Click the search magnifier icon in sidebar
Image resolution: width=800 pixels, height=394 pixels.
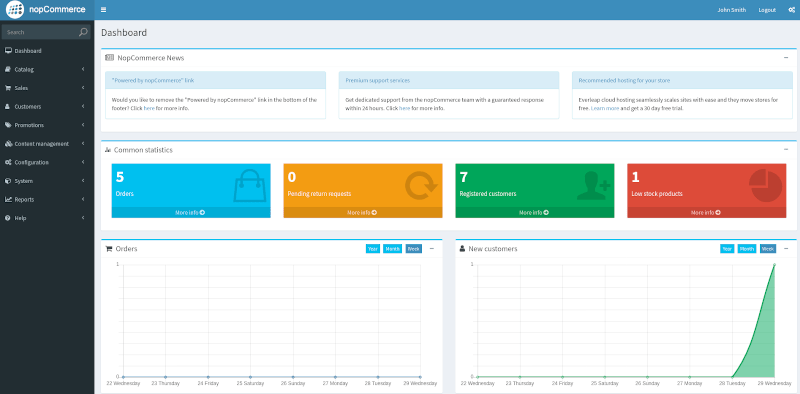(x=83, y=32)
